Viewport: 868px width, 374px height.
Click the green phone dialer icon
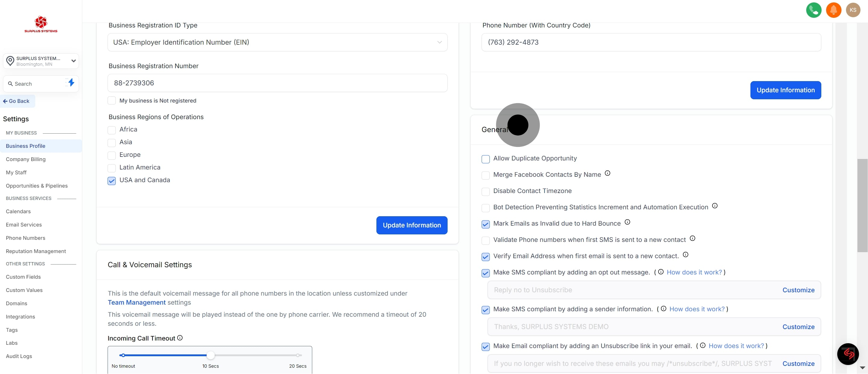coord(813,10)
